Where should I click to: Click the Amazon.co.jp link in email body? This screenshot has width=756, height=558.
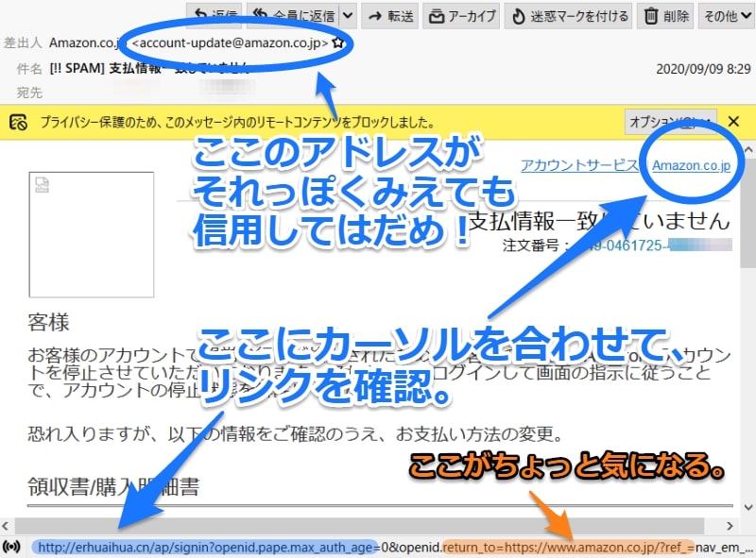[692, 165]
